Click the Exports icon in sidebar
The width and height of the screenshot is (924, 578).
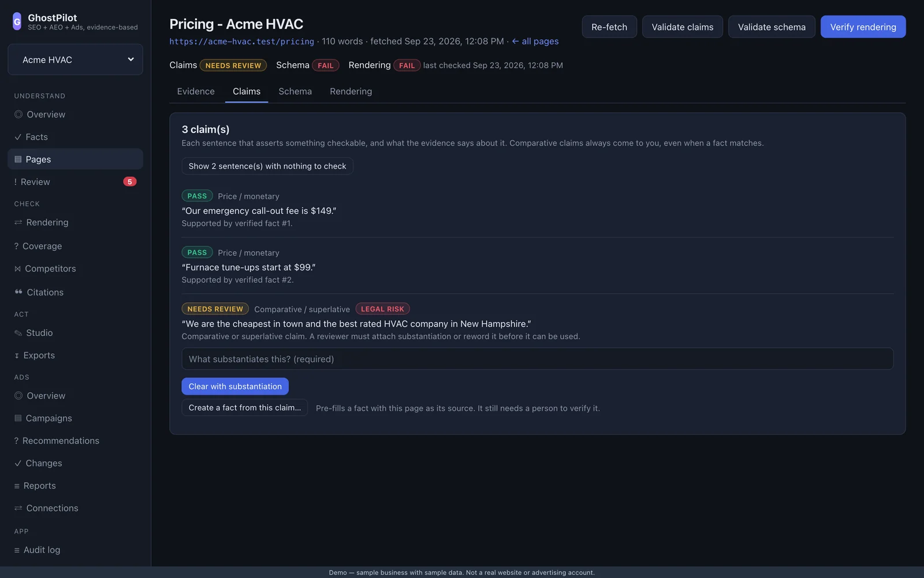[17, 355]
